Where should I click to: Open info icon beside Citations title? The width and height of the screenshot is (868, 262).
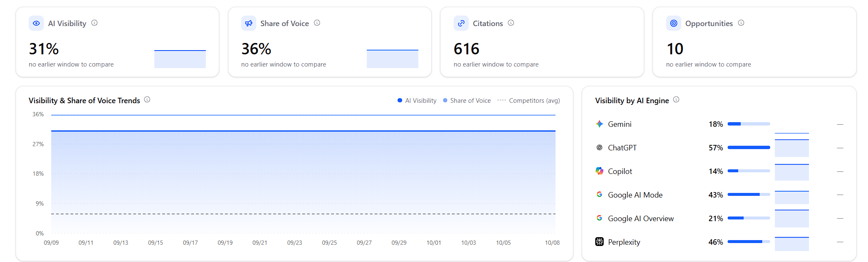(x=511, y=23)
